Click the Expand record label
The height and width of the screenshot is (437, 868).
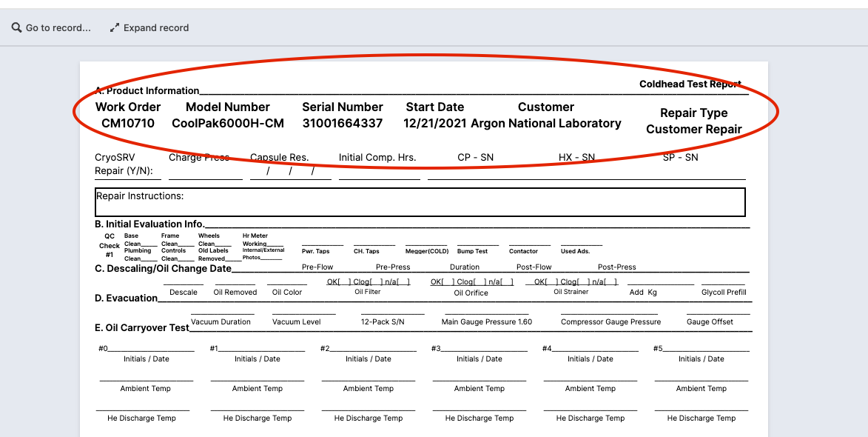click(x=156, y=27)
